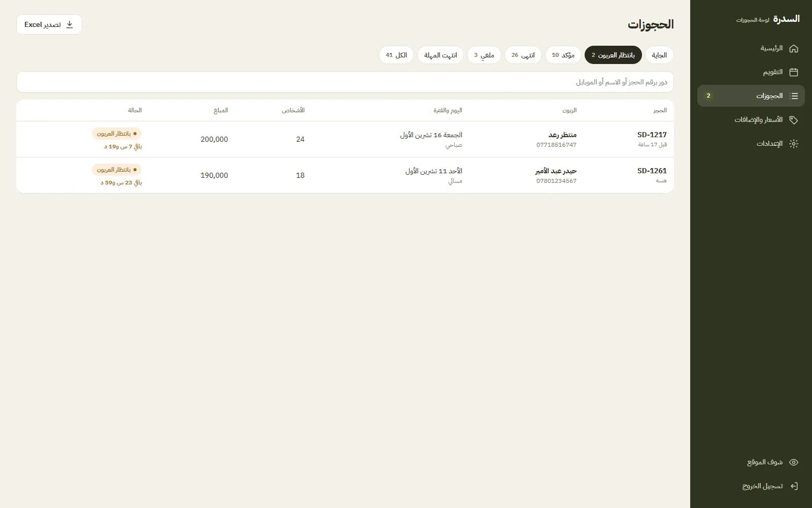Click the remaining time باقي 7 س و19 د

point(123,147)
